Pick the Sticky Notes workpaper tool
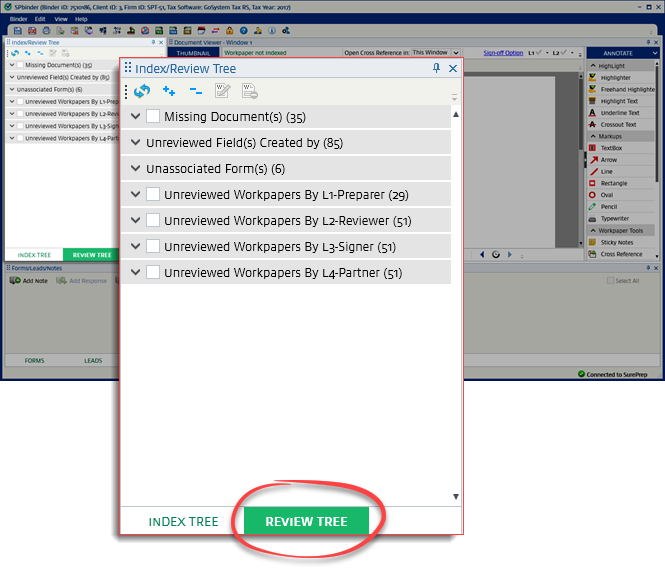Viewport: 665px width, 569px height. (x=617, y=242)
